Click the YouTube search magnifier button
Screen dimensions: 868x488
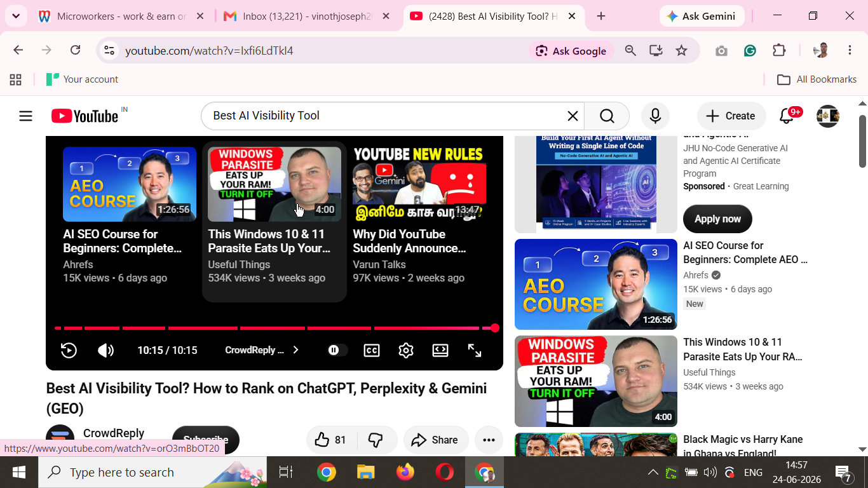pyautogui.click(x=607, y=116)
